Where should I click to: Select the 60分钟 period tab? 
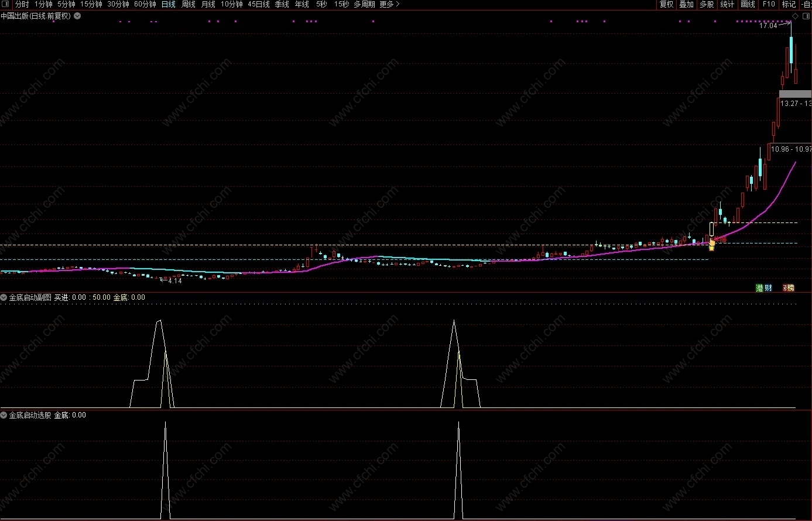145,4
